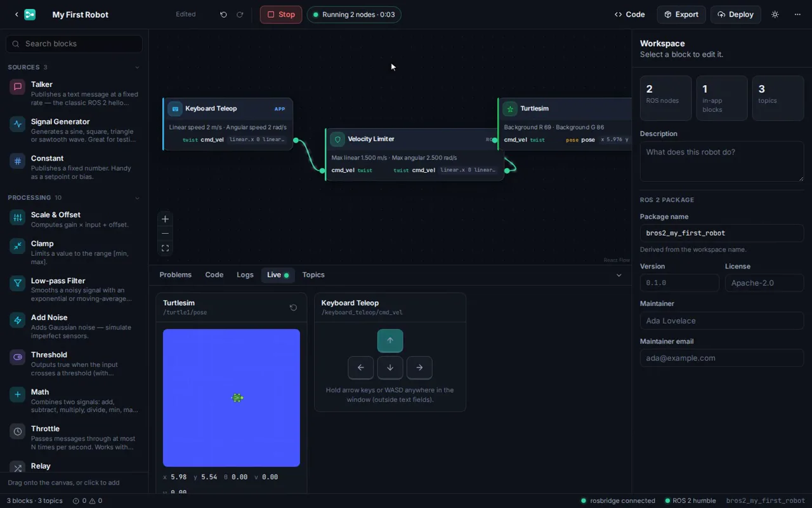Open the more options ellipsis menu

click(797, 15)
